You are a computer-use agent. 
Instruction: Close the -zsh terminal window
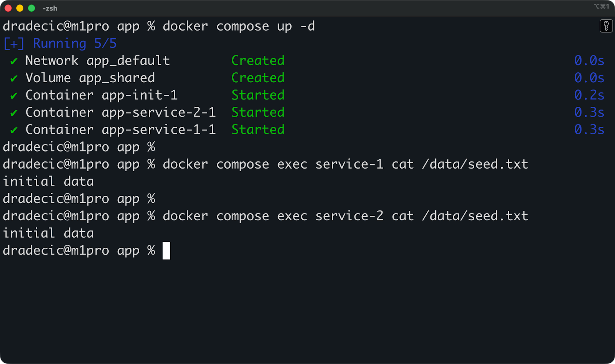[8, 8]
